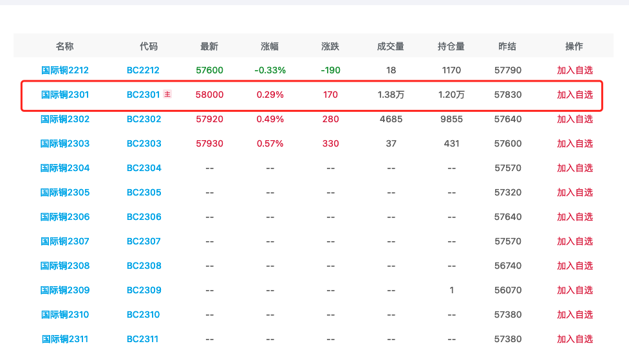The height and width of the screenshot is (364, 629).
Task: Click the 持仓量 column header
Action: [x=451, y=46]
